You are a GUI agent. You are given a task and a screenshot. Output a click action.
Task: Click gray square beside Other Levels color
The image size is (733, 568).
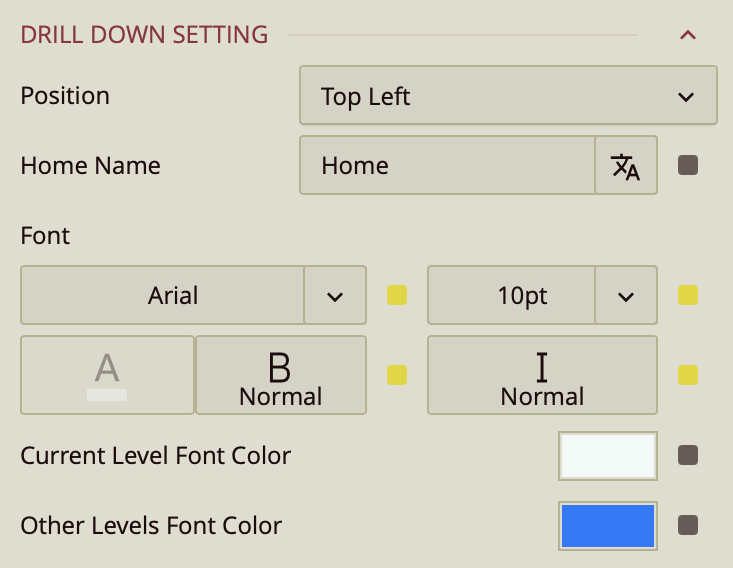(x=688, y=525)
